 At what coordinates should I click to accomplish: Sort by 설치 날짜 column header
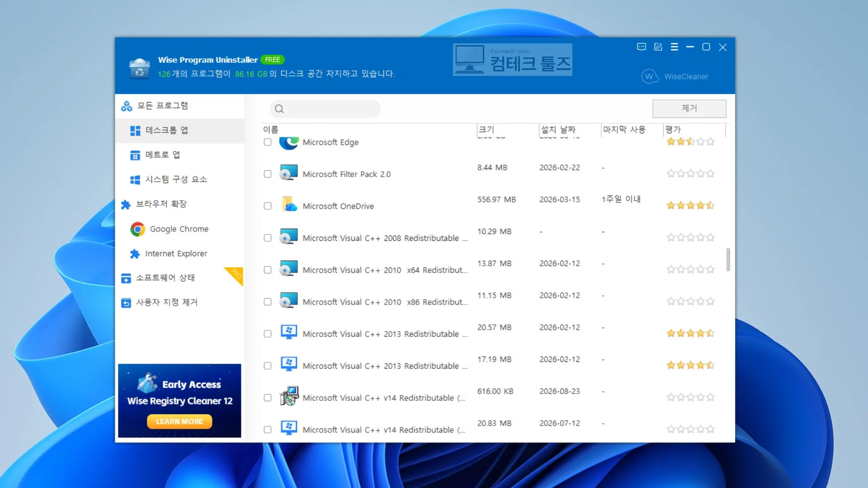tap(570, 130)
